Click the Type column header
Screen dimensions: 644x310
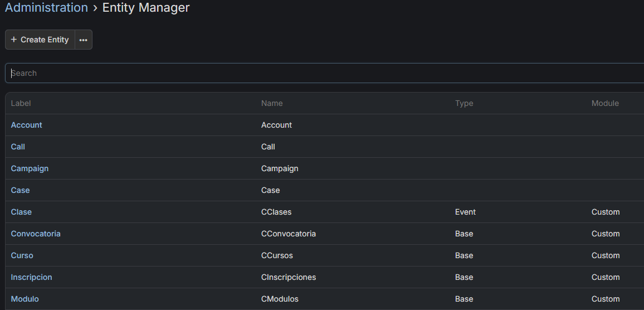[x=464, y=103]
